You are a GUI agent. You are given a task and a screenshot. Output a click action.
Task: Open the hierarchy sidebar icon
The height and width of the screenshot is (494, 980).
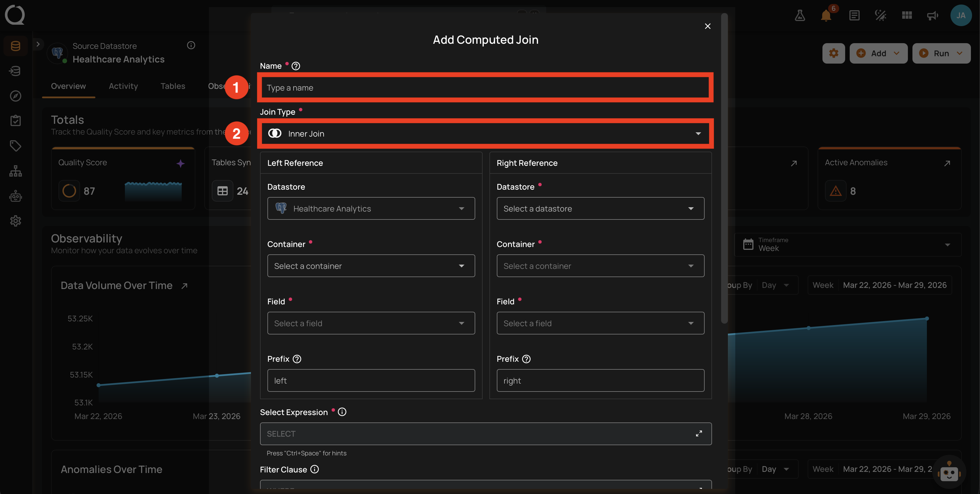[x=16, y=171]
